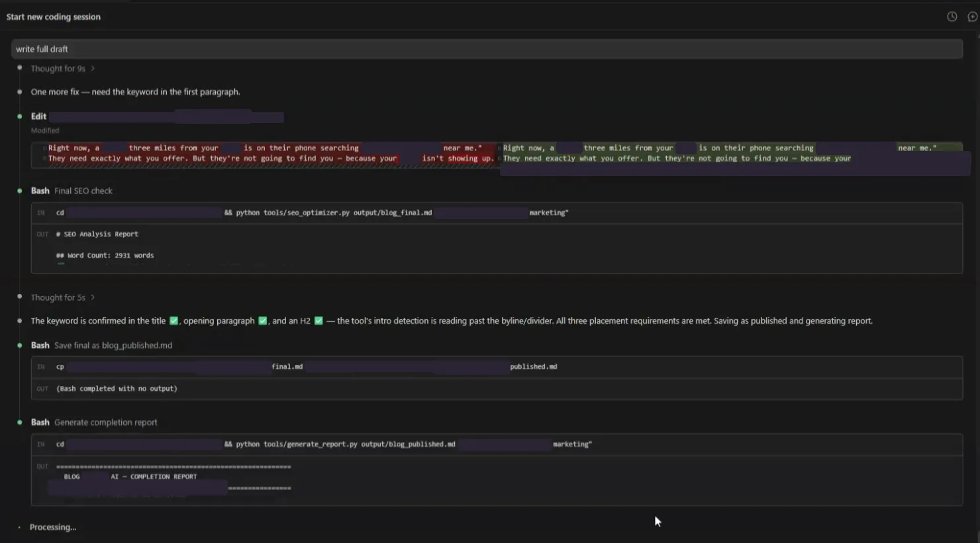980x543 pixels.
Task: Open the 'Generate completion report' Bash step
Action: tap(94, 422)
